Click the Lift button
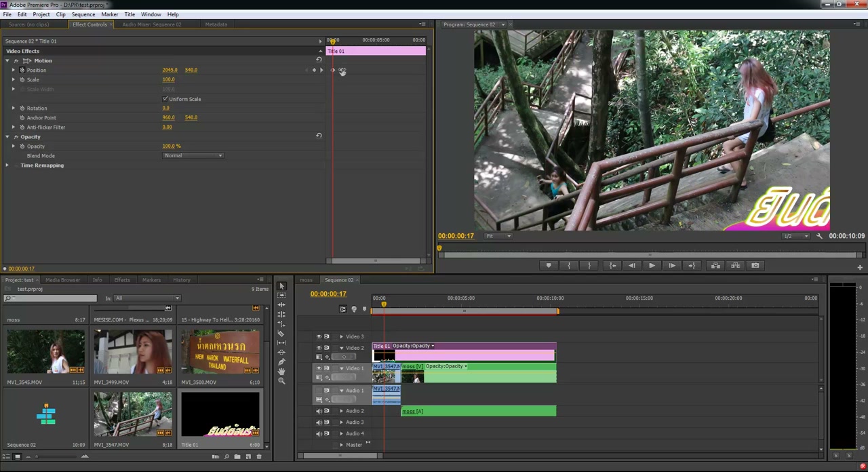Image resolution: width=868 pixels, height=472 pixels. click(x=715, y=266)
